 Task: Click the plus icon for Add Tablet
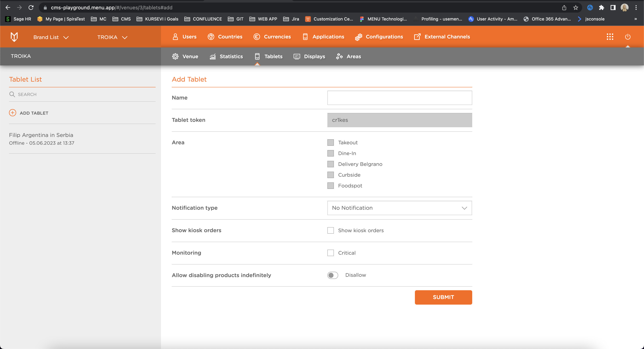point(13,113)
